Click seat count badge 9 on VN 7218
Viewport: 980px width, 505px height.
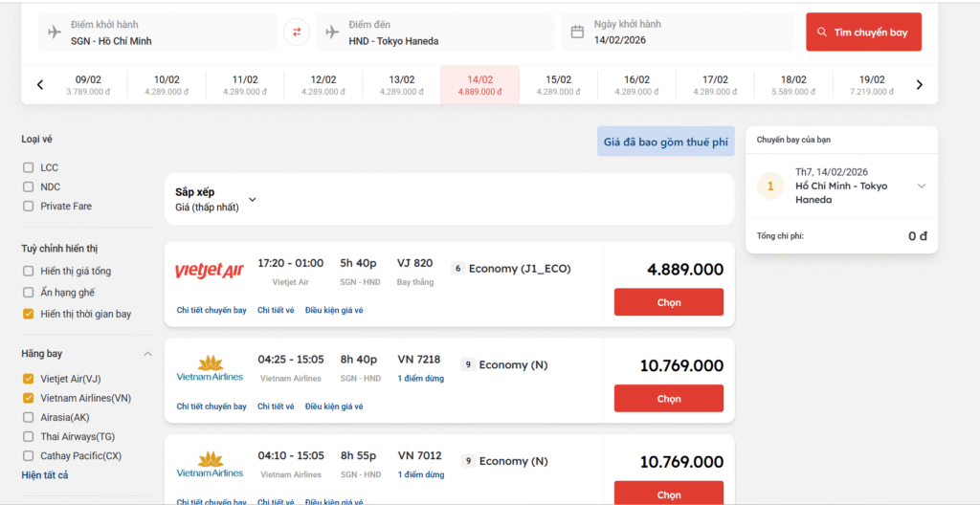pos(467,365)
